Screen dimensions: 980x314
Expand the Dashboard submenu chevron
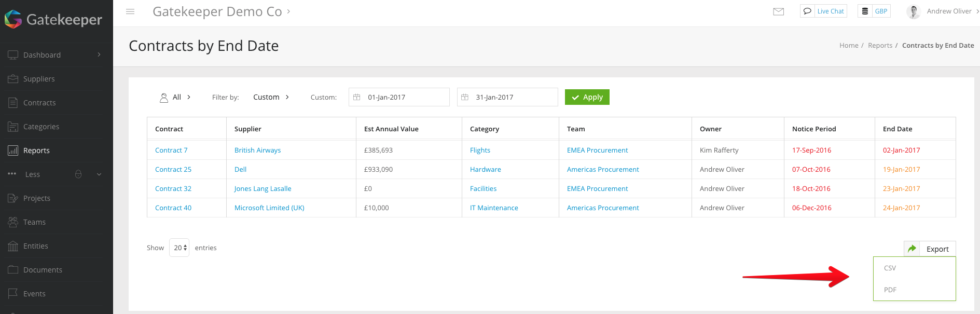(99, 54)
